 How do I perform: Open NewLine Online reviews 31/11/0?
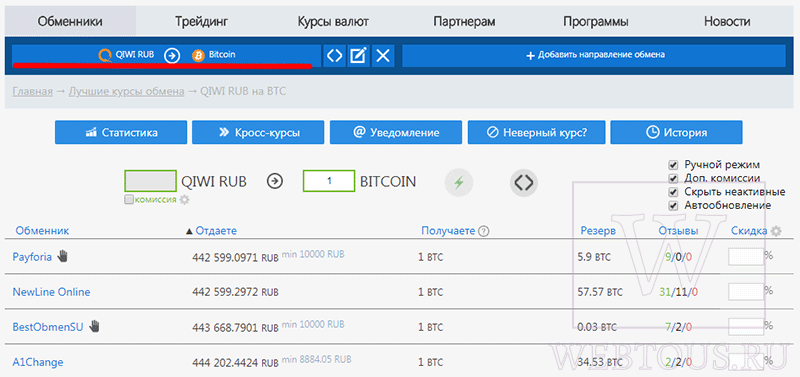[x=678, y=292]
